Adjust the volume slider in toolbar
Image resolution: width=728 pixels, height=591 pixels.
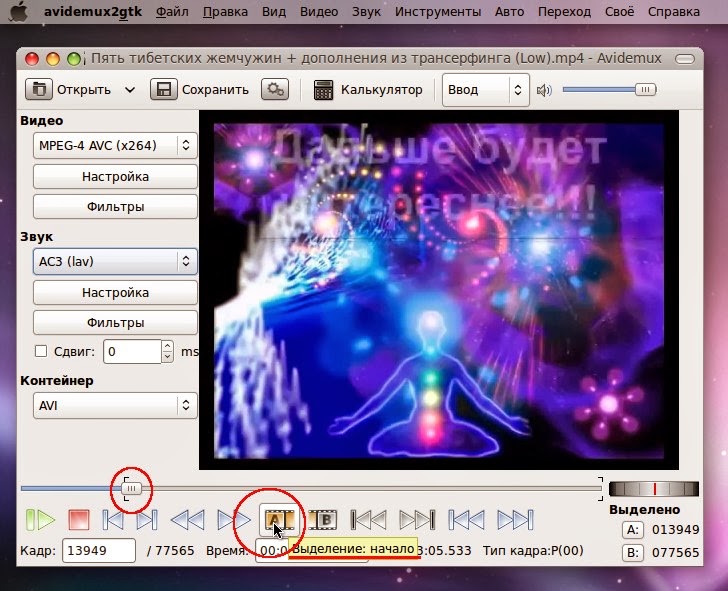645,90
